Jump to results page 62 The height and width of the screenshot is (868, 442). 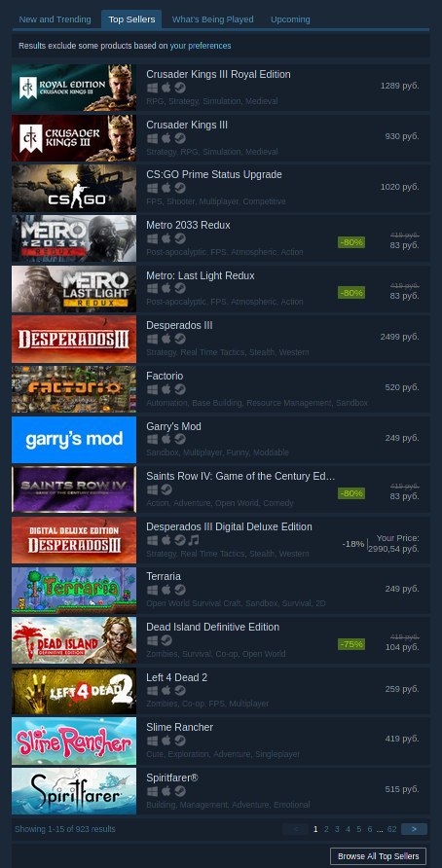click(x=391, y=829)
